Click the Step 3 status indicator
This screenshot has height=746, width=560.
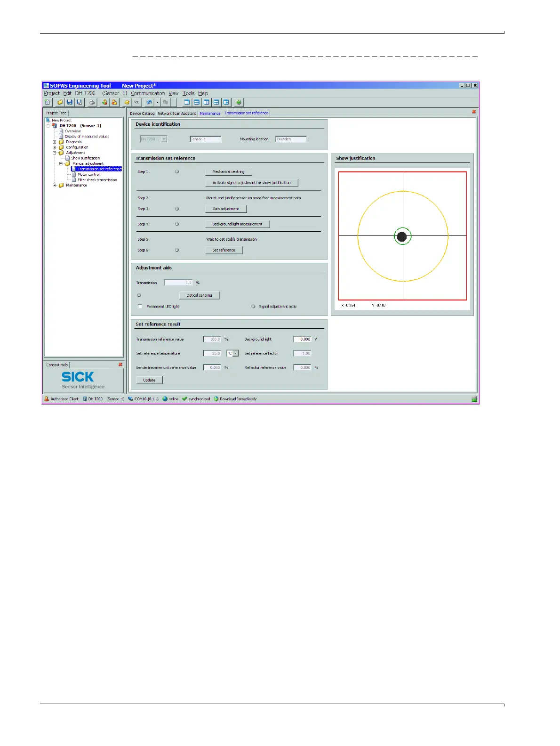[x=177, y=209]
